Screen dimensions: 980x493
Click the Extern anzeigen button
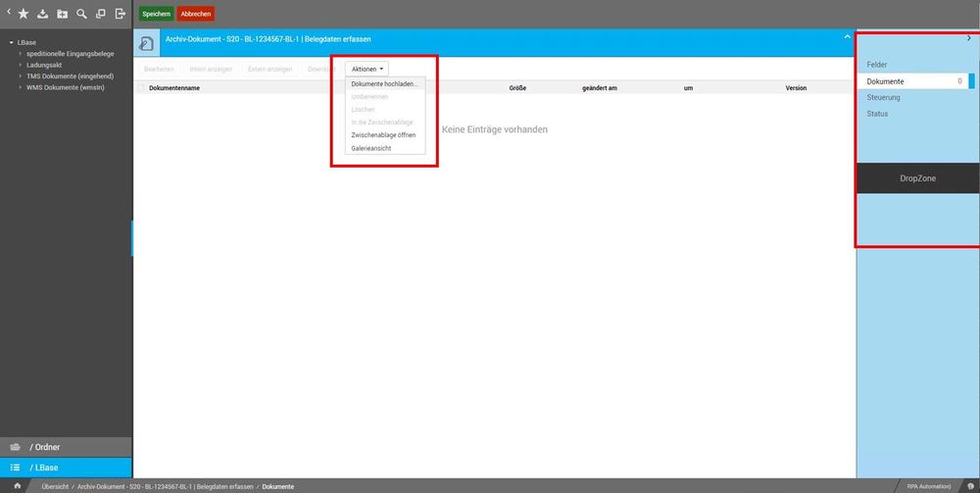(x=269, y=69)
